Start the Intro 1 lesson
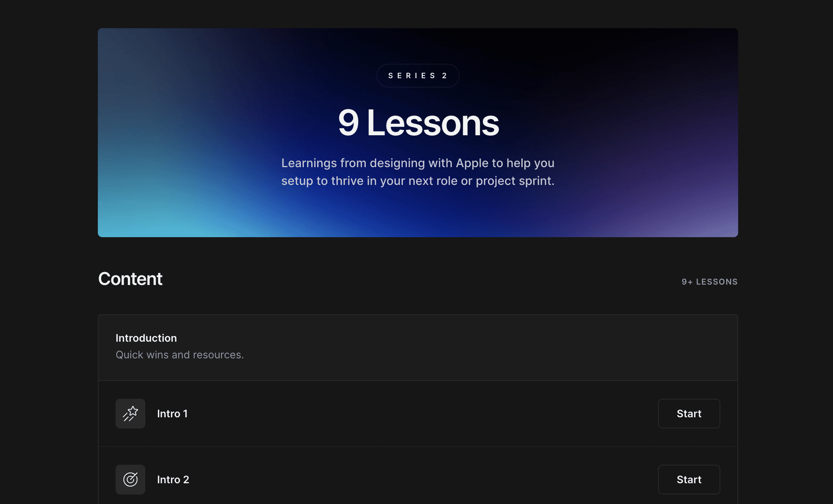 point(689,414)
